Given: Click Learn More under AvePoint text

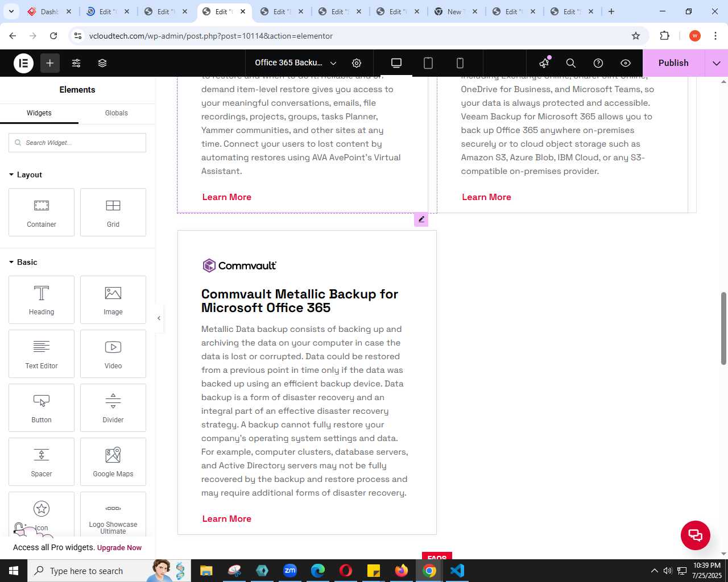Looking at the screenshot, I should [227, 197].
